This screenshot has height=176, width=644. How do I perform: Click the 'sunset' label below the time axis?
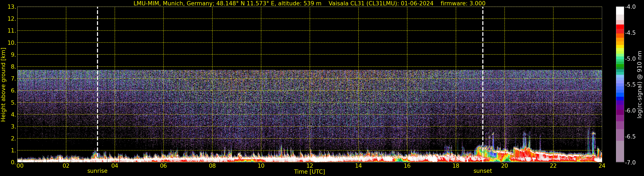(x=483, y=171)
